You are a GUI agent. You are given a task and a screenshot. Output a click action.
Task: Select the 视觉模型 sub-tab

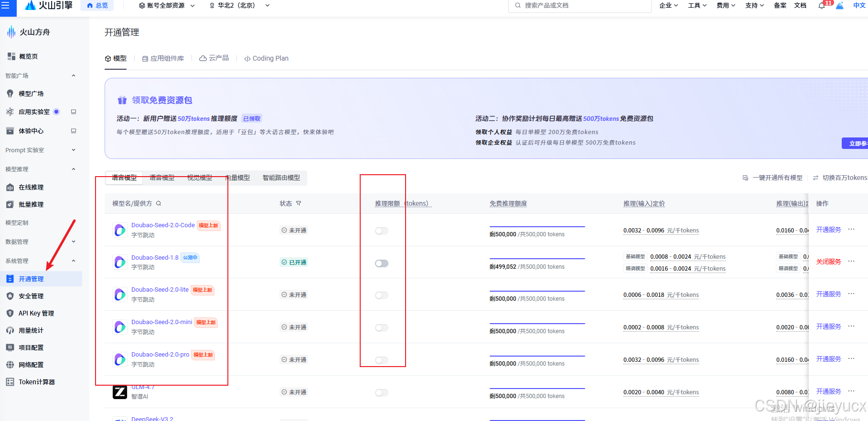tap(200, 178)
